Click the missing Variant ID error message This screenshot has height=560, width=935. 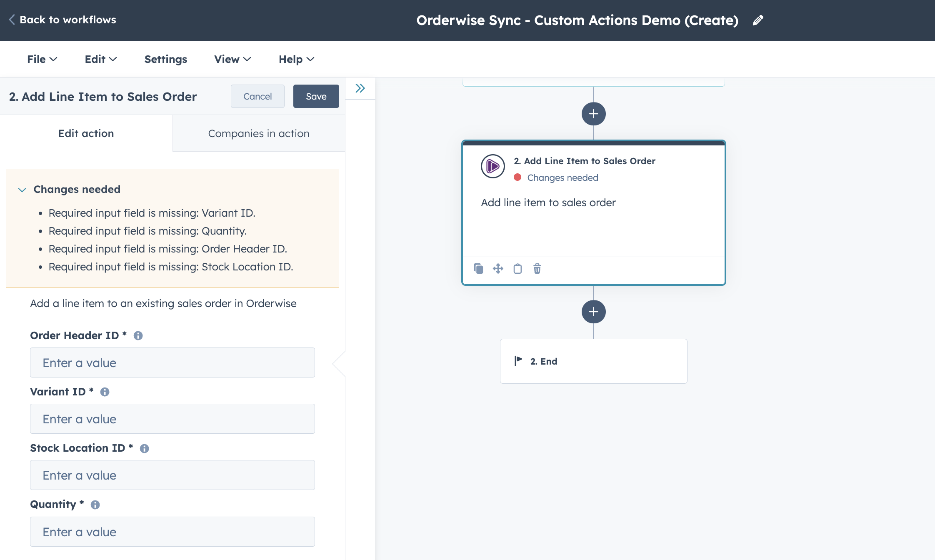tap(152, 213)
